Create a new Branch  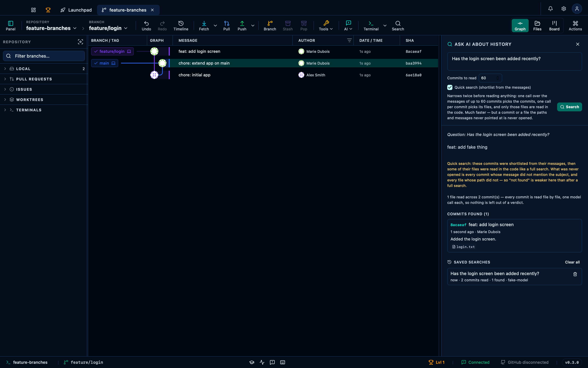point(270,26)
